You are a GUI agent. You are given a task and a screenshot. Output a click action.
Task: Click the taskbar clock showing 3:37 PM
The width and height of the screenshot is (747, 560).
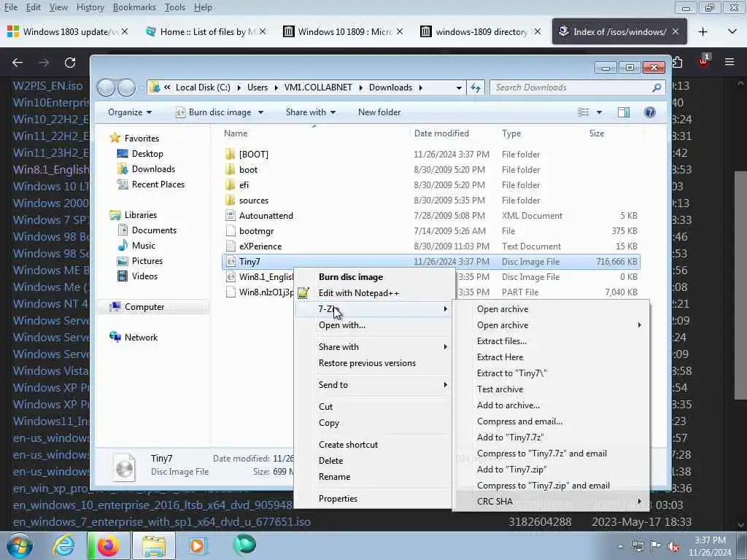[x=710, y=546]
